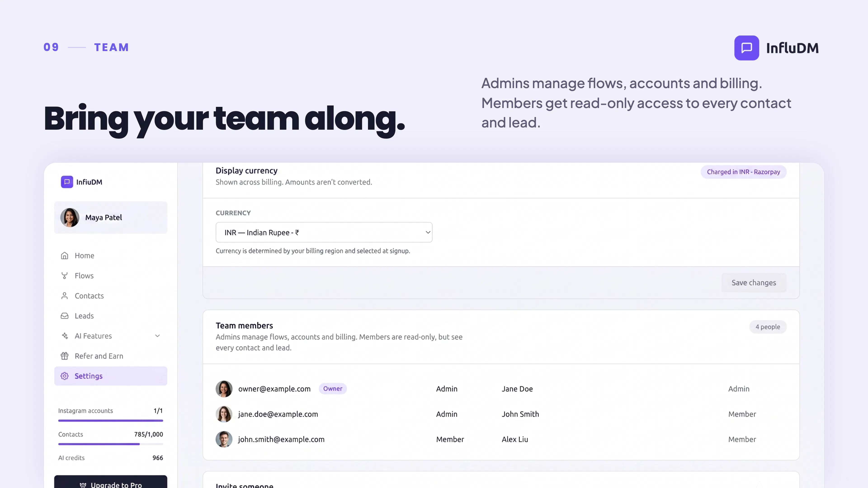Expand the AI Features chevron
The width and height of the screenshot is (868, 488).
coord(157,336)
